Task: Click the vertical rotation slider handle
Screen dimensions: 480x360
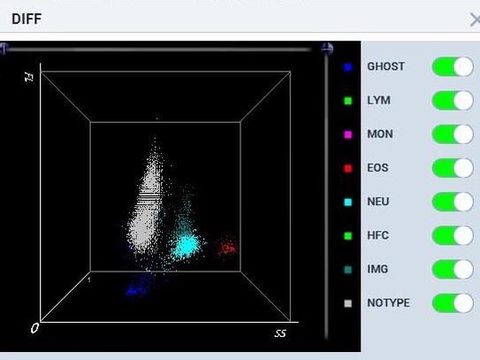Action: pyautogui.click(x=327, y=49)
